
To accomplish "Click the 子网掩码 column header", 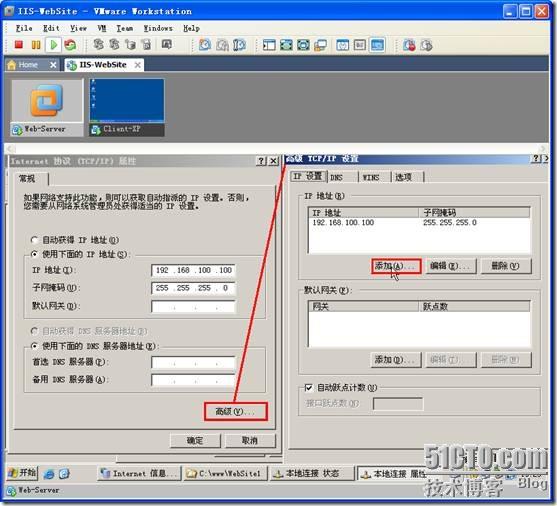I will (474, 213).
